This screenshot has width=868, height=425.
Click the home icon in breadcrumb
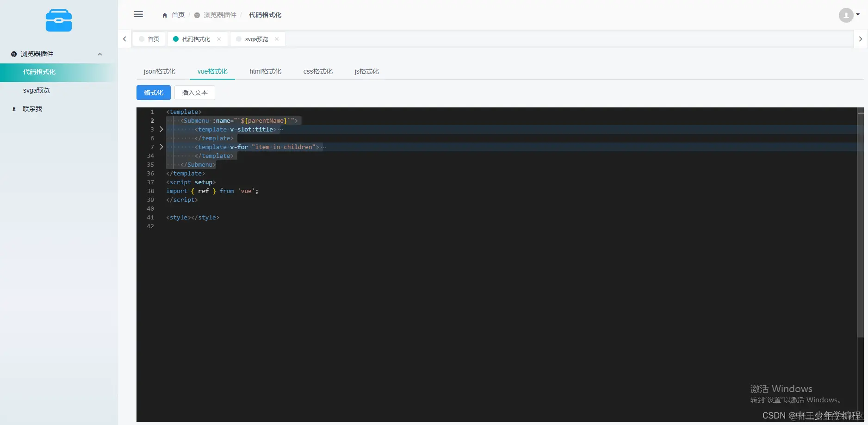165,15
